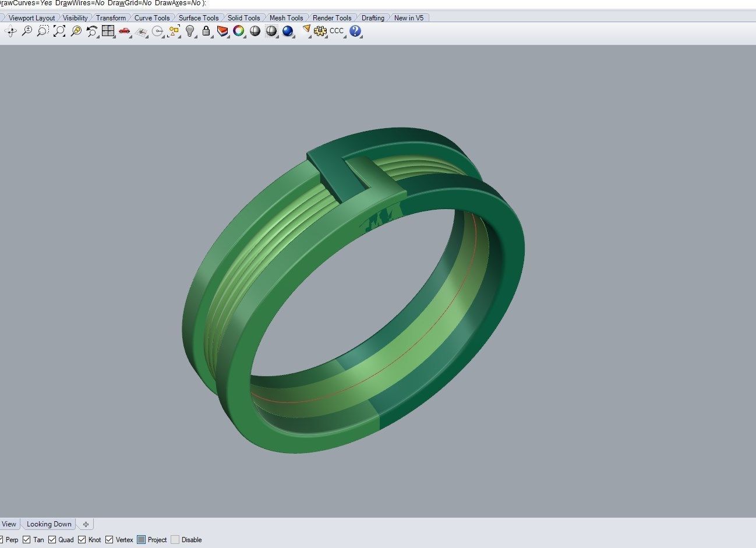Click the Zoom Extents icon
The image size is (756, 548).
[x=59, y=31]
